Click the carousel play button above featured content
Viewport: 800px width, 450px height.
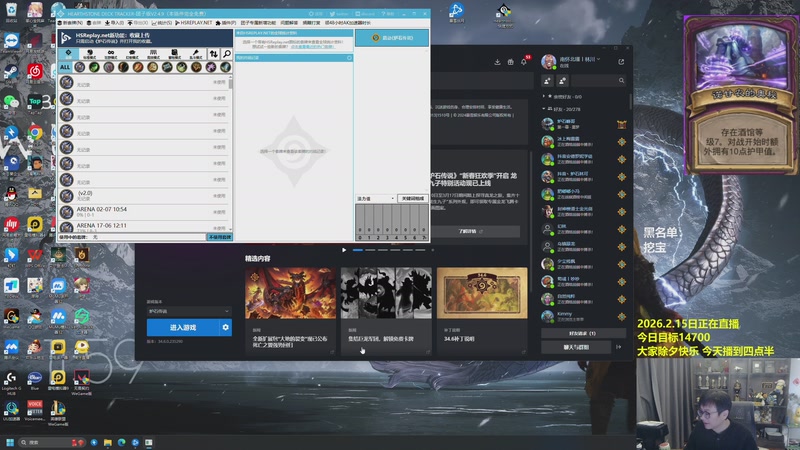point(344,250)
